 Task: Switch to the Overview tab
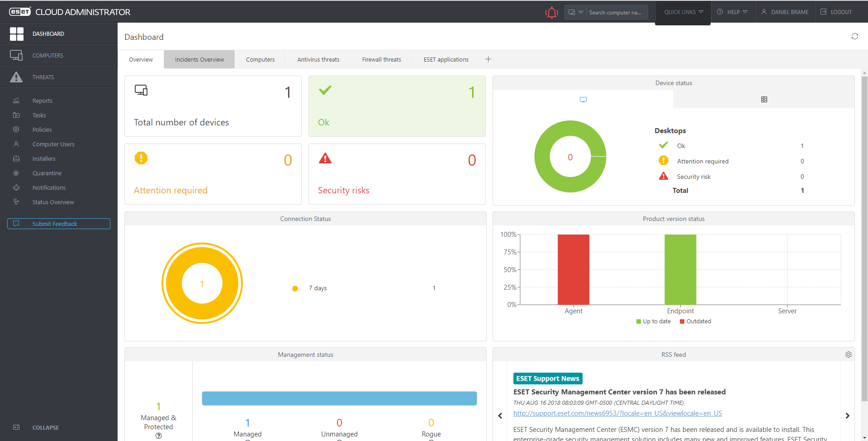point(141,59)
